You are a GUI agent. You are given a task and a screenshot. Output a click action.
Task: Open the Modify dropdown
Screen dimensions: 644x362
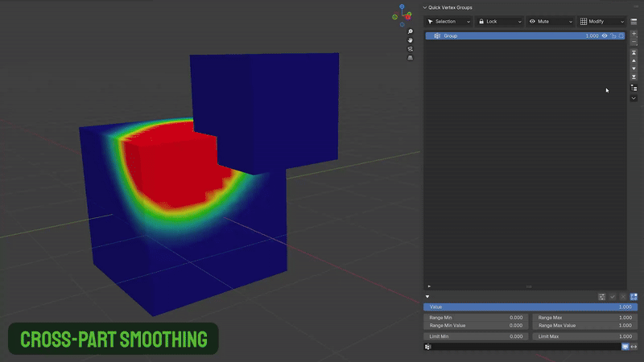pyautogui.click(x=602, y=22)
